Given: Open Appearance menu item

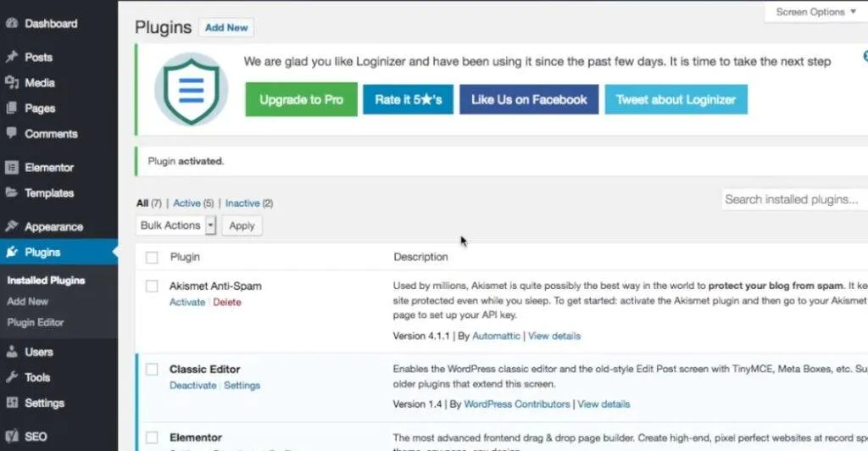Looking at the screenshot, I should [53, 227].
